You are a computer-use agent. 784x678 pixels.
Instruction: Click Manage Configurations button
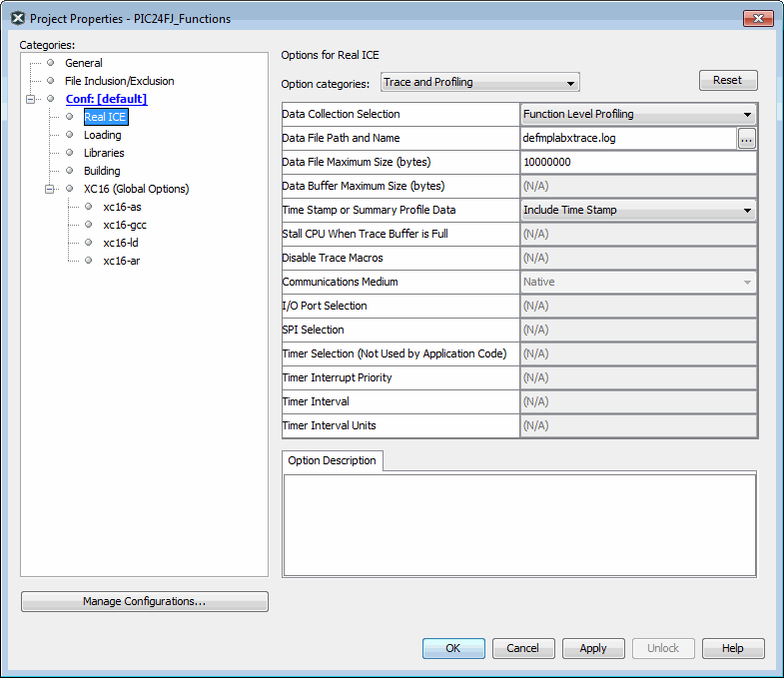145,601
